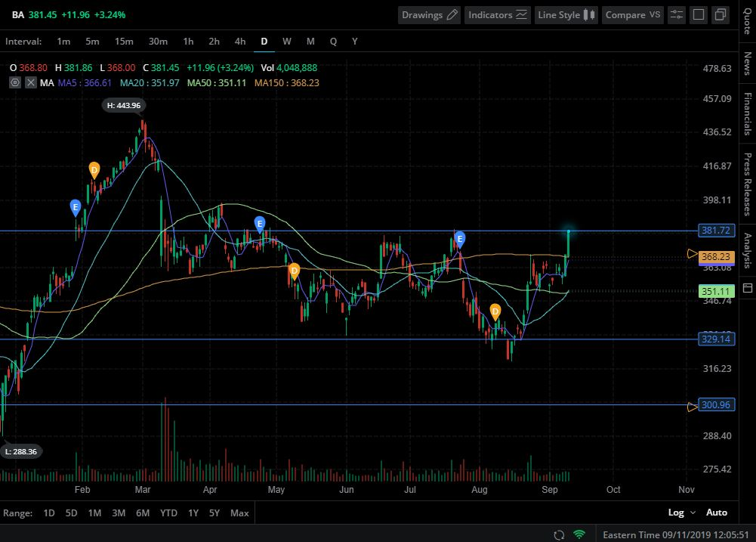The image size is (756, 542).
Task: Click the panel icon below Analysis tab
Action: tap(748, 288)
